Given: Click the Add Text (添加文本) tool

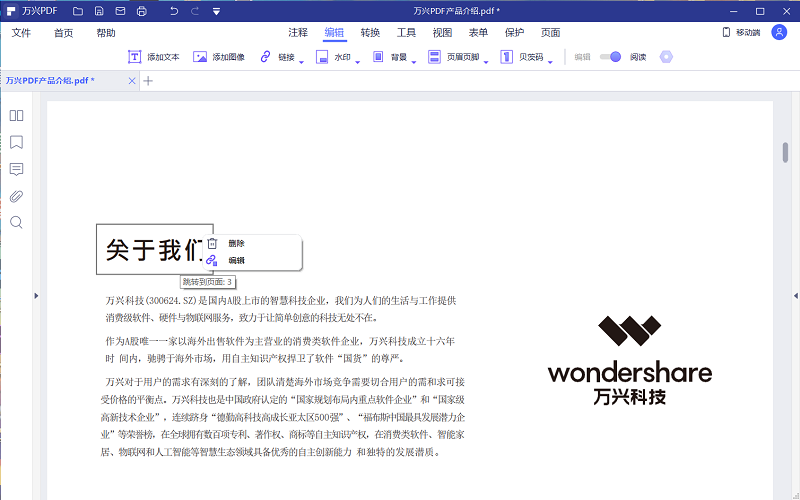Looking at the screenshot, I should (x=154, y=57).
